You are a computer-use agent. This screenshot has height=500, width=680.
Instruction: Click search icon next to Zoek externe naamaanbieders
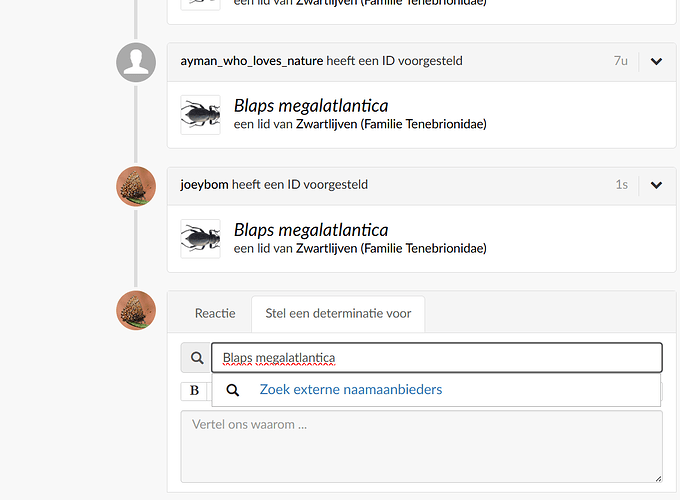[x=233, y=390]
